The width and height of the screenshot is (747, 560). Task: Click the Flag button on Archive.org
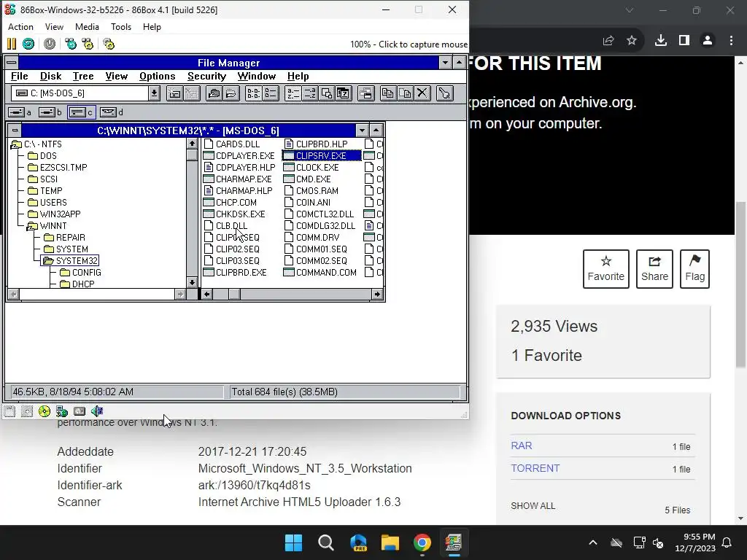tap(694, 269)
